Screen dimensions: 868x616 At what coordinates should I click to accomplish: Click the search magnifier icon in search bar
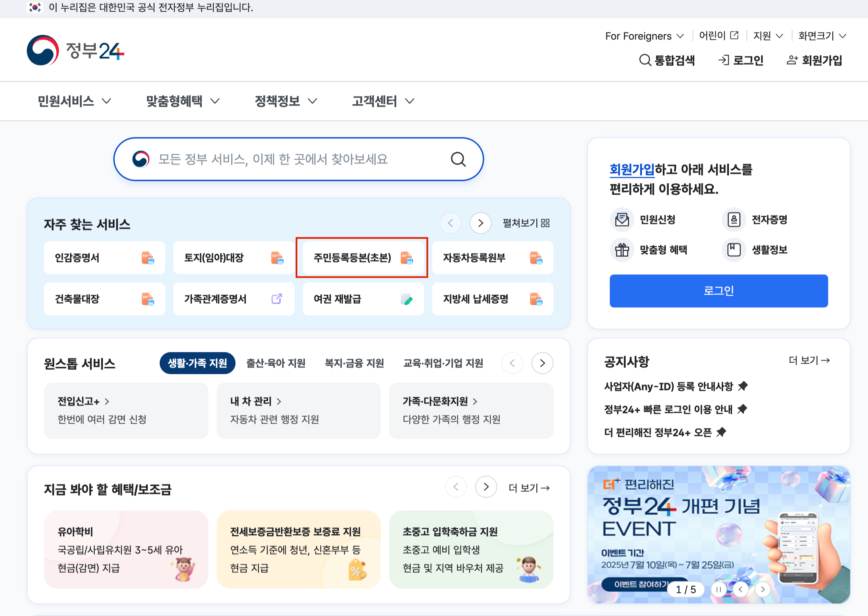point(458,159)
